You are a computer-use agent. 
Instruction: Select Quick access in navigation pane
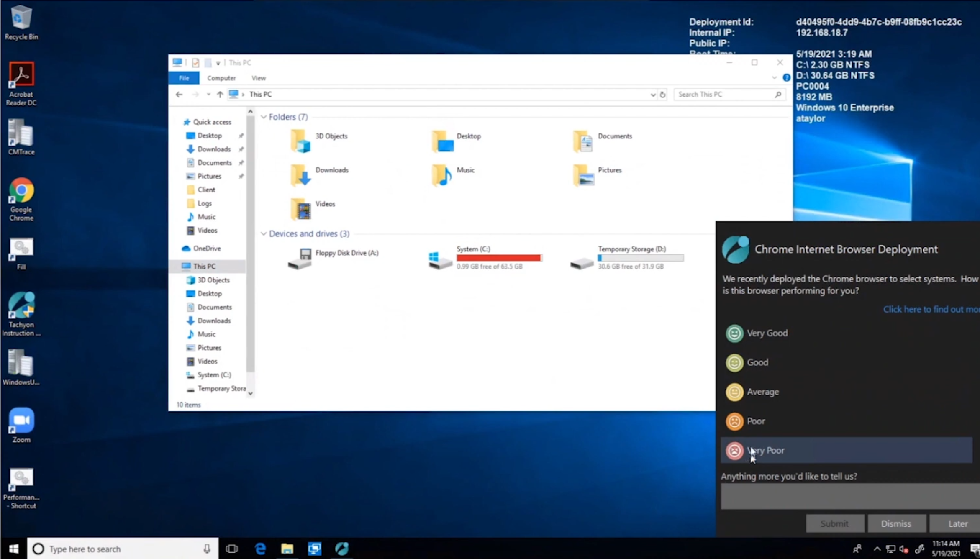(208, 122)
